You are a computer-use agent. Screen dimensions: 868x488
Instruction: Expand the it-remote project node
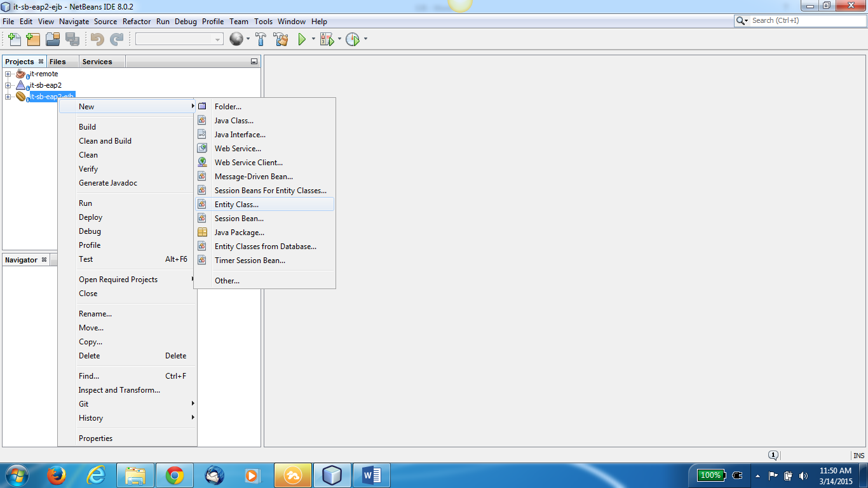(x=8, y=74)
